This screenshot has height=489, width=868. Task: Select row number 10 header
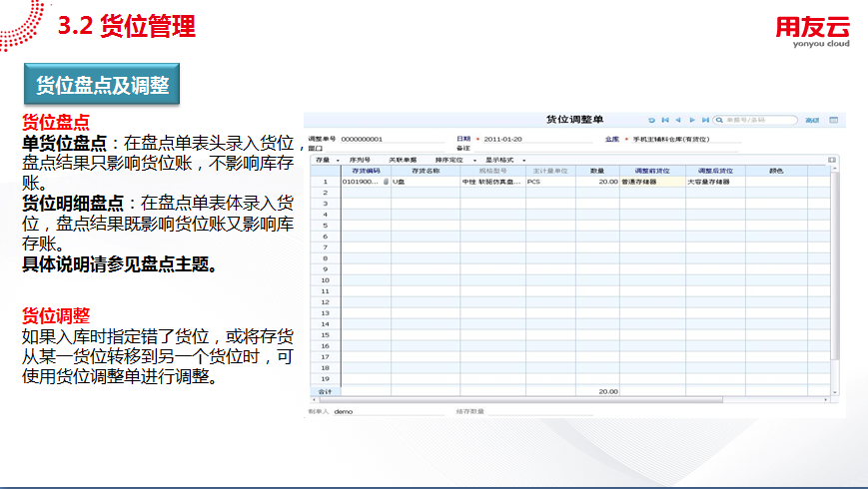pyautogui.click(x=326, y=279)
